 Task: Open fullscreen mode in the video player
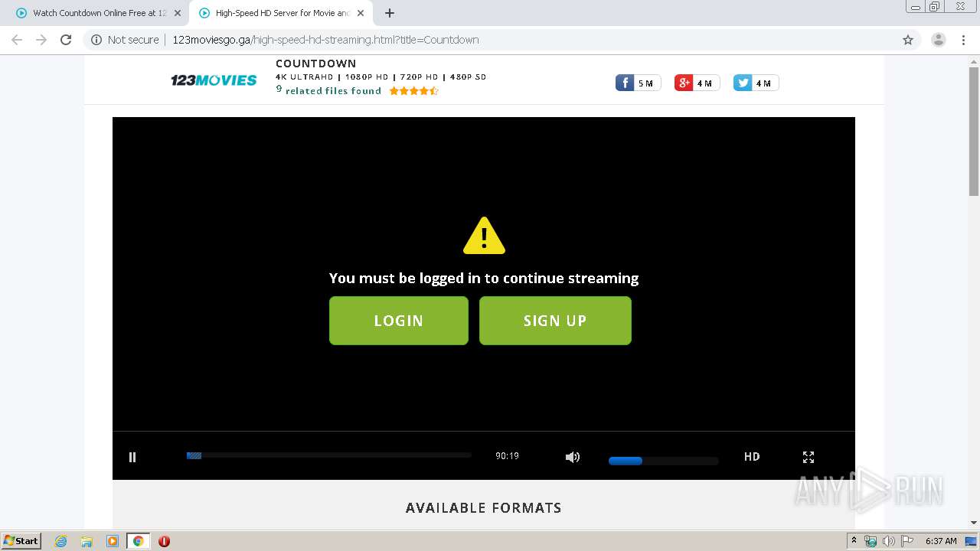coord(808,457)
